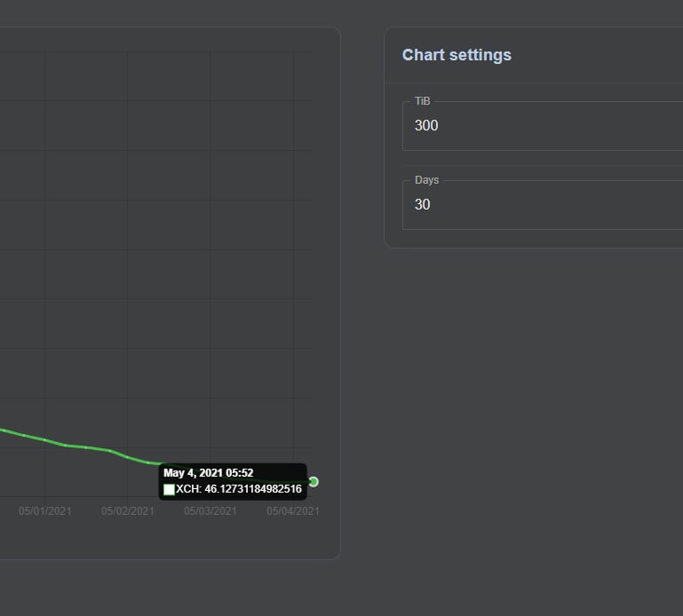This screenshot has width=683, height=616.
Task: Click the Days input field showing 30
Action: [x=543, y=205]
